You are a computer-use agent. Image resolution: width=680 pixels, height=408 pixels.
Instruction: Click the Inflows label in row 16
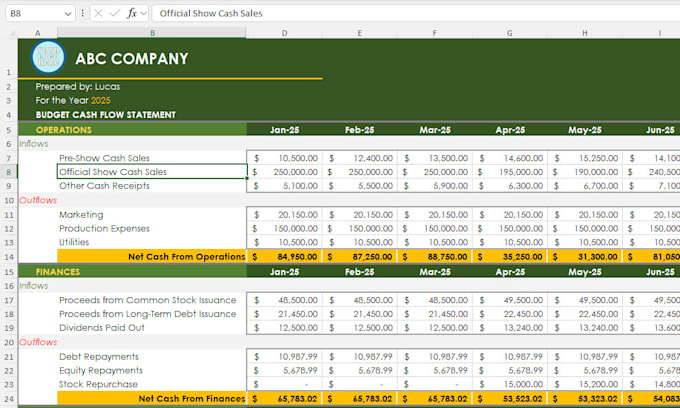point(34,286)
